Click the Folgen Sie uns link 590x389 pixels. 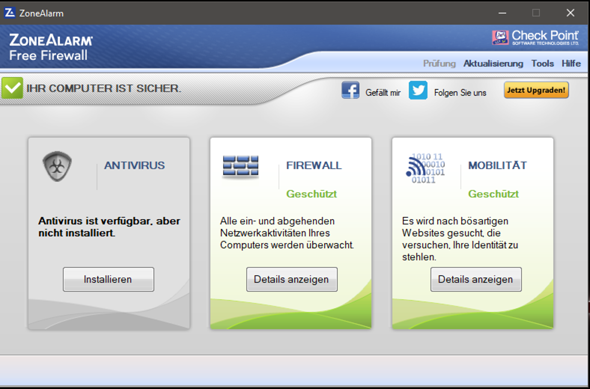click(460, 93)
